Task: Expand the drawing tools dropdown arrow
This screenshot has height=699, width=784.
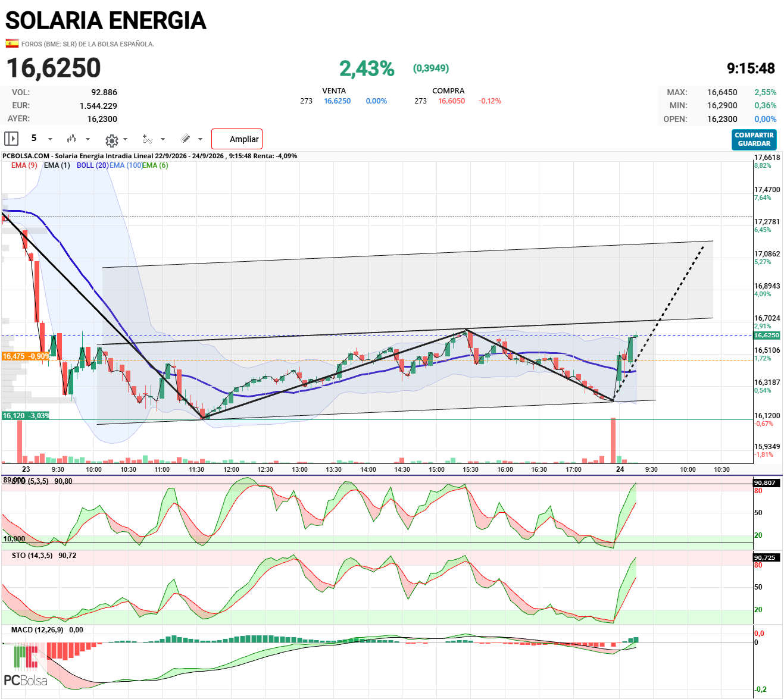Action: coord(200,139)
